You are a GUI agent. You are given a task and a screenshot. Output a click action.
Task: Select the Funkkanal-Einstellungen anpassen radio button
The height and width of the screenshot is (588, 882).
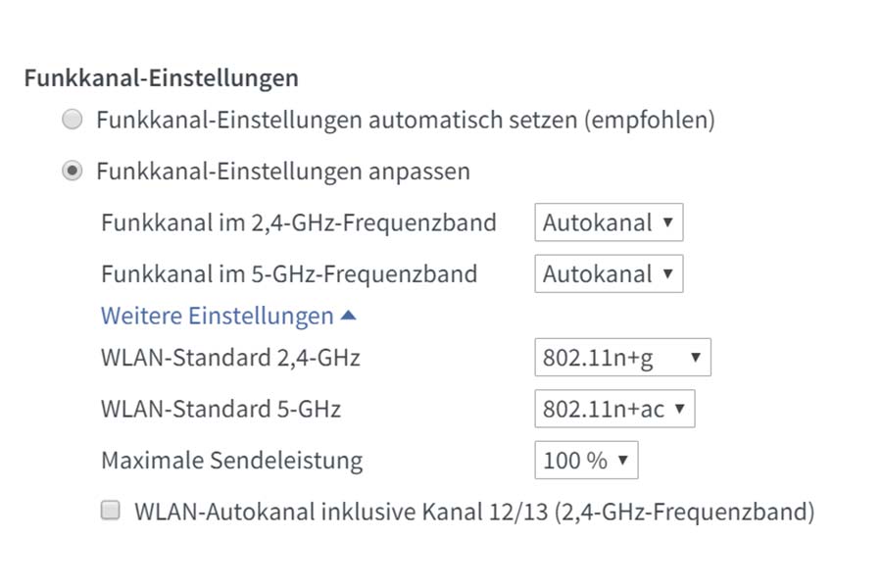tap(73, 171)
